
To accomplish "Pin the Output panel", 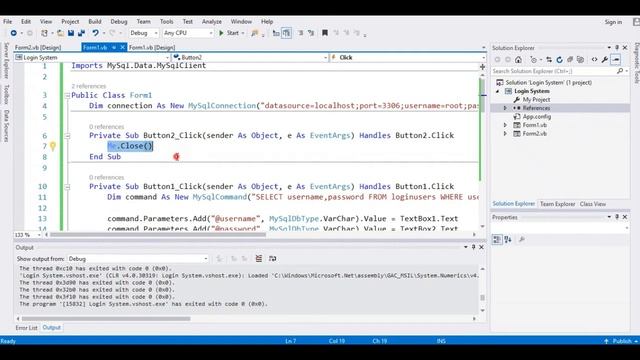I will click(473, 247).
